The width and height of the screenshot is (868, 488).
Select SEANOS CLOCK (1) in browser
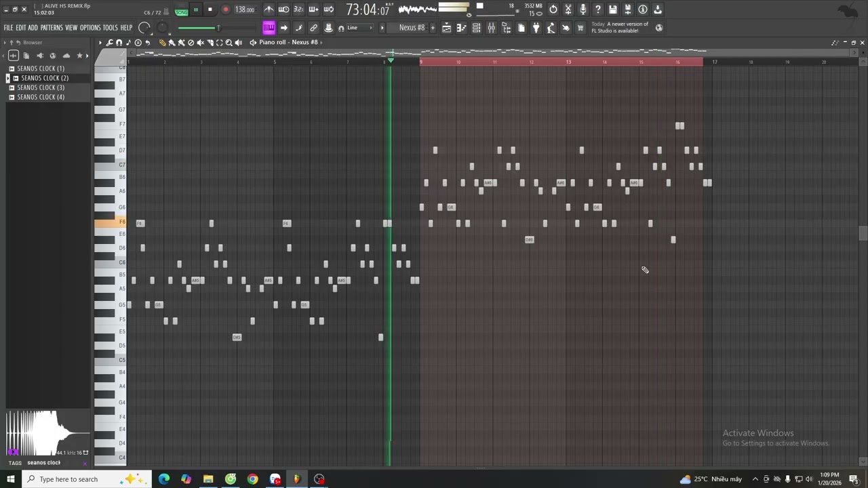tap(41, 68)
